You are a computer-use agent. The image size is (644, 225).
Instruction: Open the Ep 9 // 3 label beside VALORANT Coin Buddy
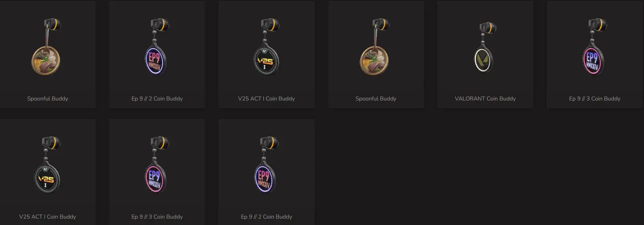pyautogui.click(x=595, y=98)
